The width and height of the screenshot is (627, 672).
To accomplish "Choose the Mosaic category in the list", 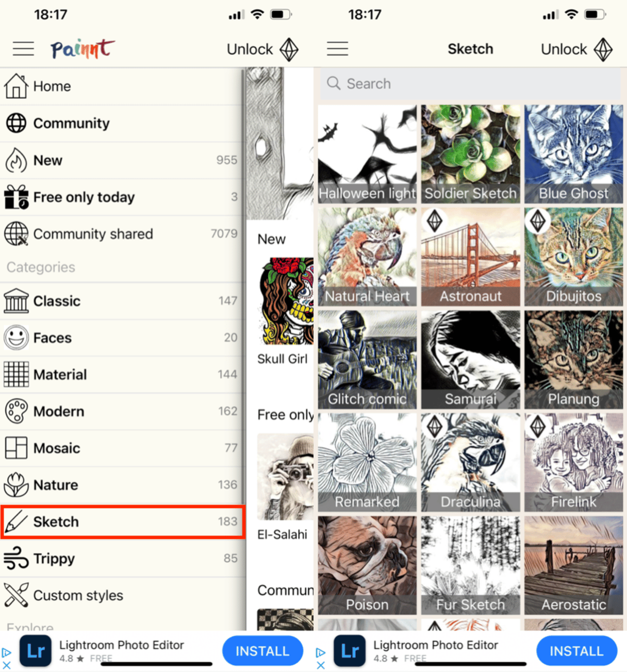I will 122,448.
